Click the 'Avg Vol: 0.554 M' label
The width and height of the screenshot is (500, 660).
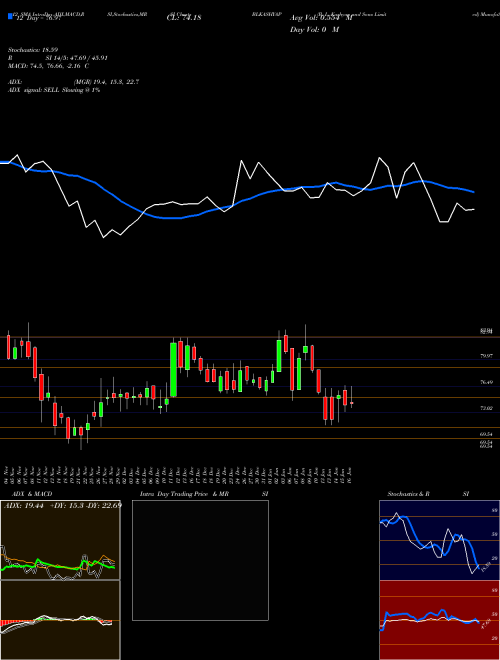pos(321,17)
